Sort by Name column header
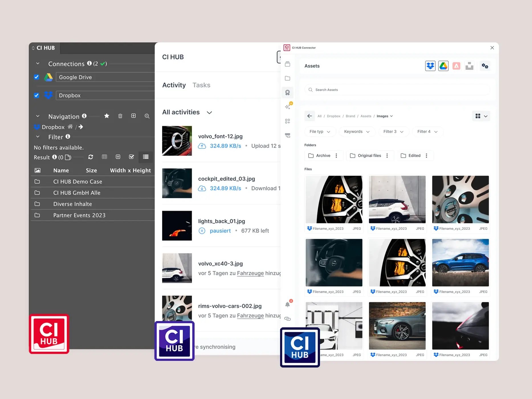The width and height of the screenshot is (532, 399). pyautogui.click(x=61, y=170)
